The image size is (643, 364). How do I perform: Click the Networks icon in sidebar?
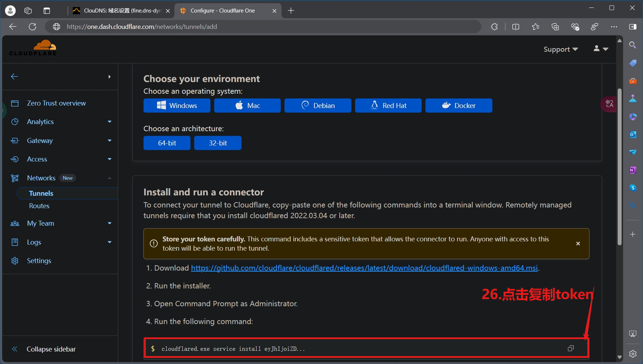pos(15,178)
